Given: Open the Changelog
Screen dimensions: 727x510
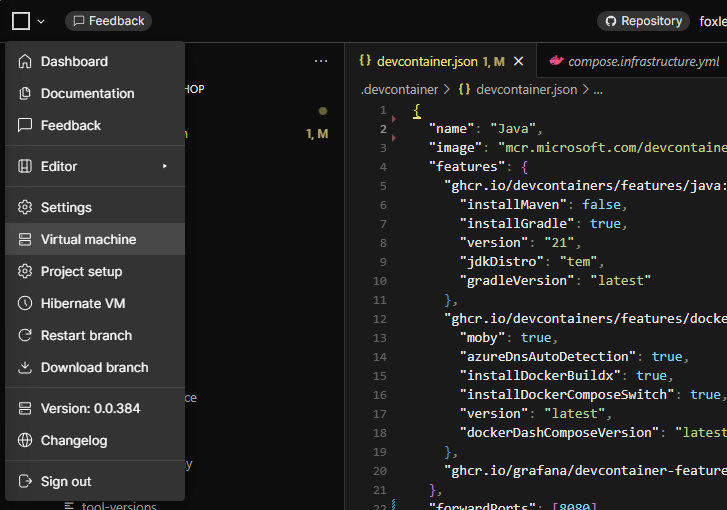Looking at the screenshot, I should 95,440.
